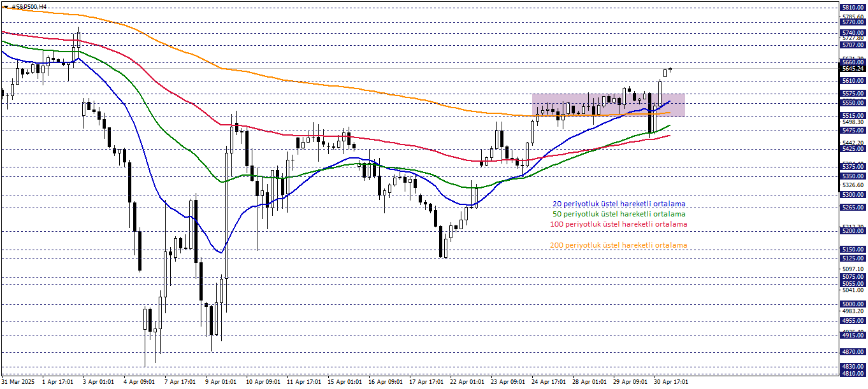Click the 5097.10 price scale value
The height and width of the screenshot is (389, 868).
pos(853,269)
